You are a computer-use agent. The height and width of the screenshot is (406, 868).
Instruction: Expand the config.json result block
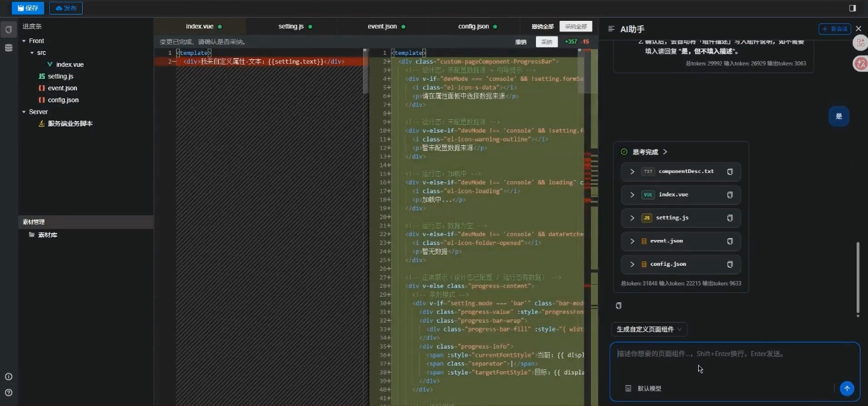[632, 265]
